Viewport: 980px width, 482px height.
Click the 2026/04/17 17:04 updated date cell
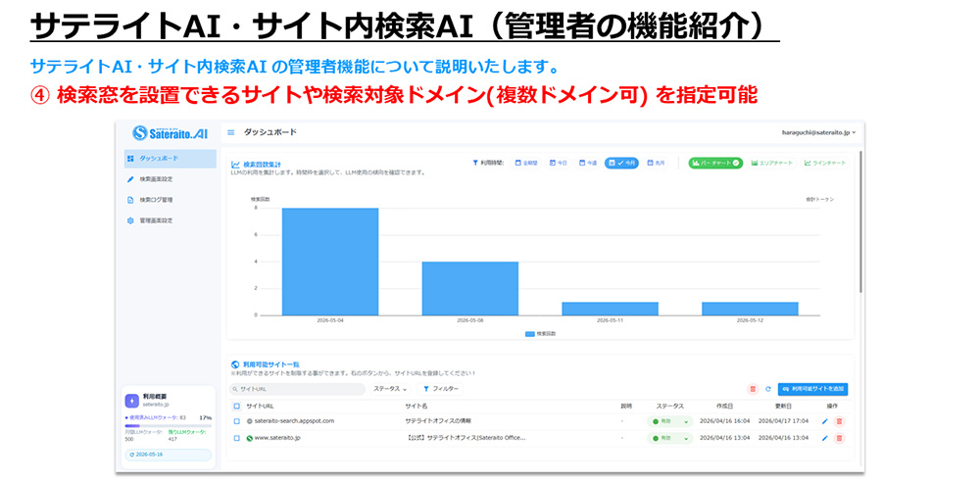[784, 421]
